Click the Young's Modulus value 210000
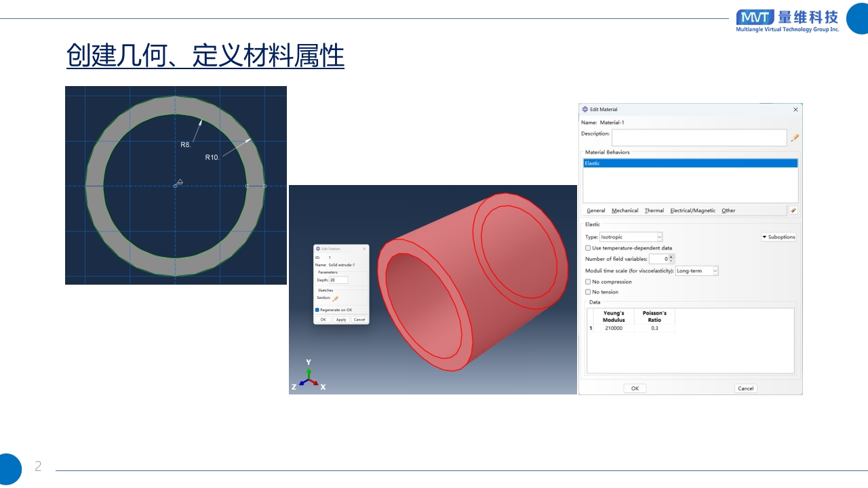868x488 pixels. (614, 328)
